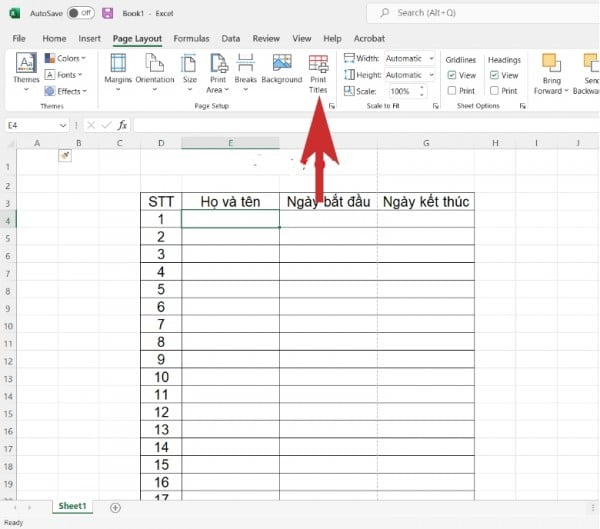This screenshot has width=600, height=529.
Task: Switch to the Insert tab
Action: click(90, 39)
